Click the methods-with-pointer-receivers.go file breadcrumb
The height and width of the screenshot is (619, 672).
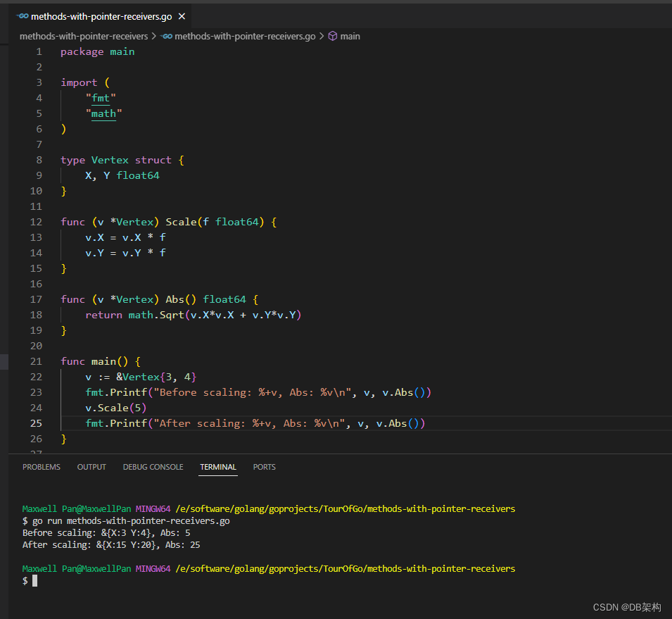[x=245, y=37]
